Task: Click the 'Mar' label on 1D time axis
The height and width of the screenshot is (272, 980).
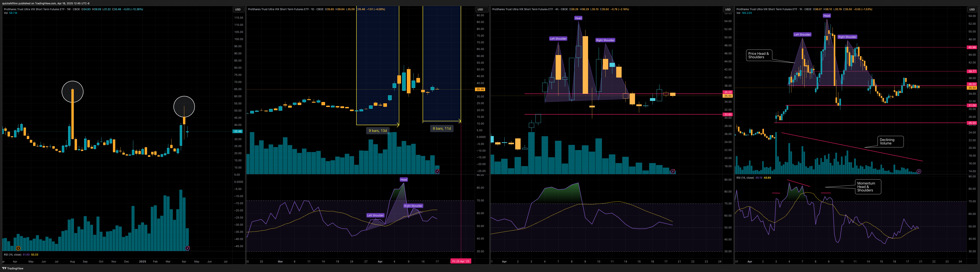Action: pos(280,261)
